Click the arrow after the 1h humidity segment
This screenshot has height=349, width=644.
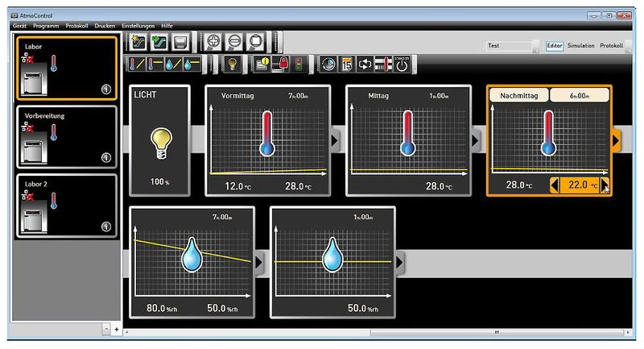[x=399, y=262]
